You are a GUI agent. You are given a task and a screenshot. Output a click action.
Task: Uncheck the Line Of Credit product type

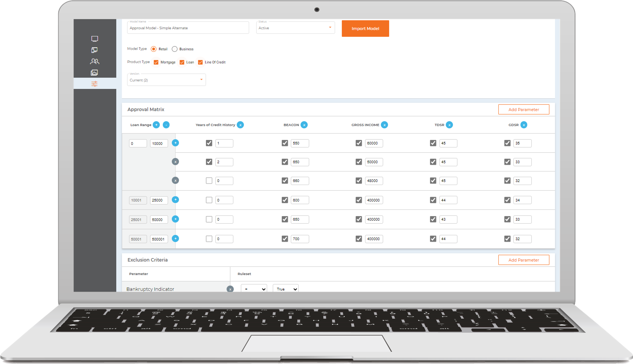pyautogui.click(x=200, y=62)
